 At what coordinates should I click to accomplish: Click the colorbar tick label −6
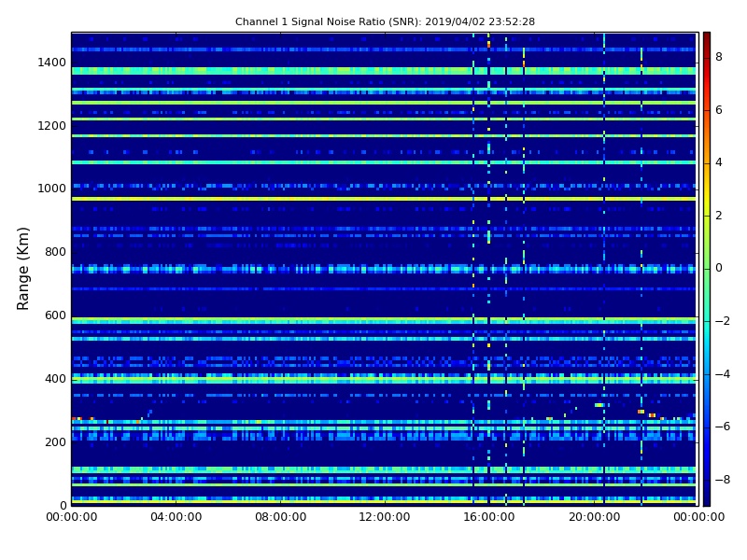[x=723, y=427]
